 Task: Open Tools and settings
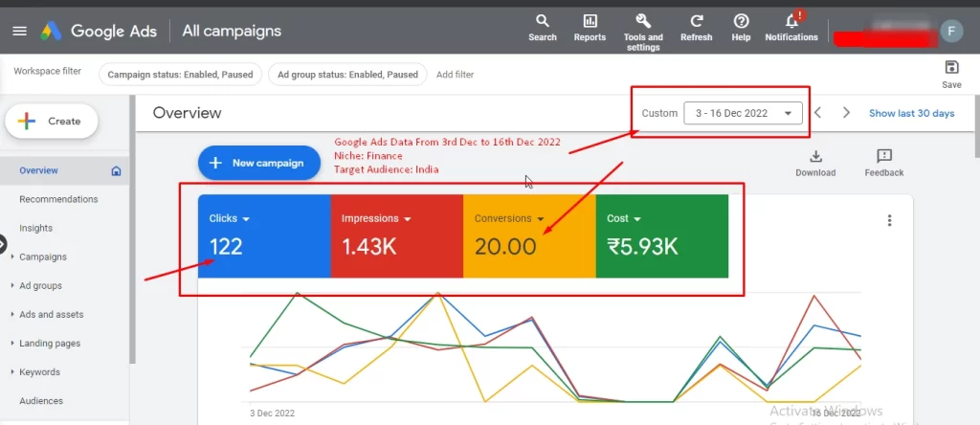(x=643, y=33)
